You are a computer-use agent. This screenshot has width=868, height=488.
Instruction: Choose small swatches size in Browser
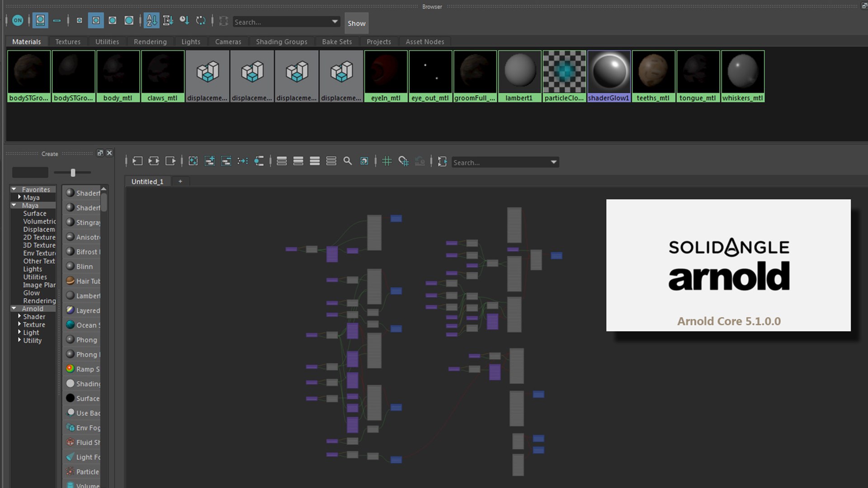click(80, 20)
